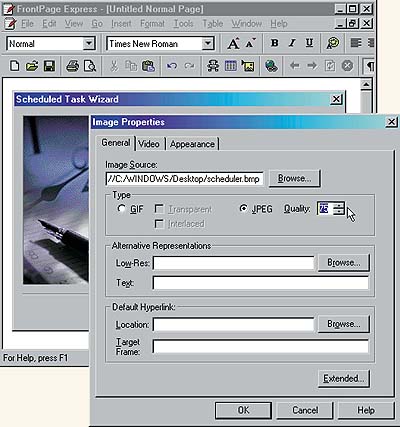
Task: Select the JPEG radio button
Action: click(x=244, y=208)
